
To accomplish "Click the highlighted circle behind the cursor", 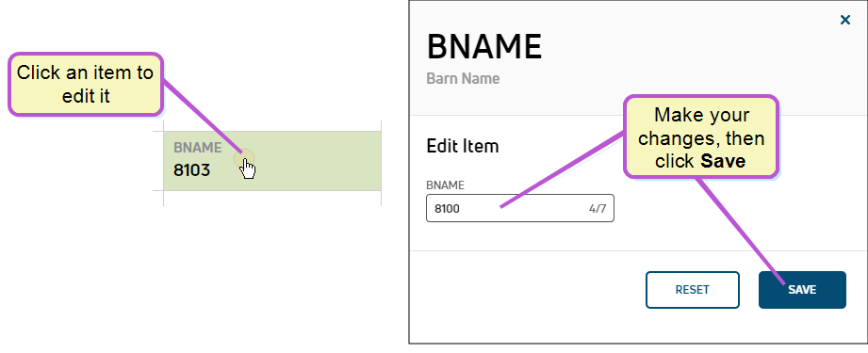I will tap(243, 159).
